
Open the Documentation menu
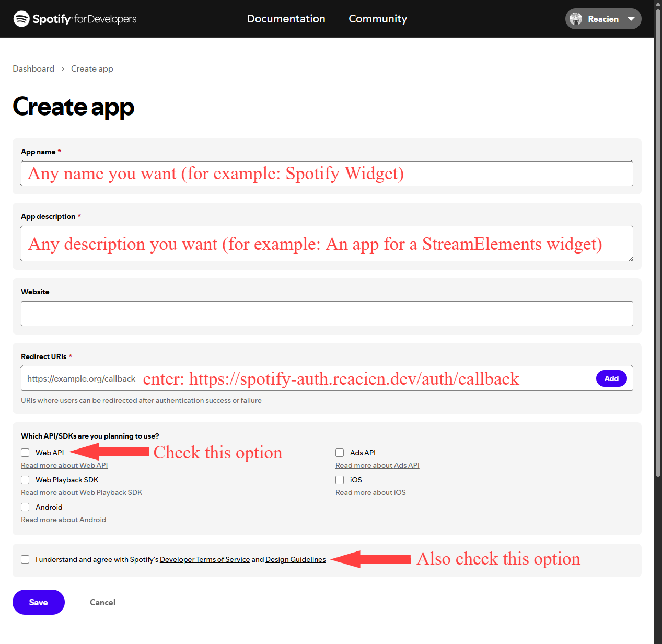(286, 19)
